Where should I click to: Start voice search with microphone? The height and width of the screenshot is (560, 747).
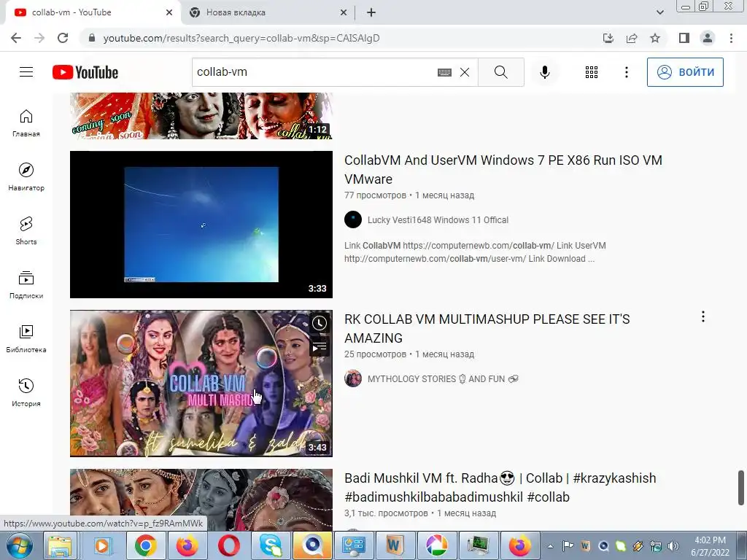click(544, 72)
